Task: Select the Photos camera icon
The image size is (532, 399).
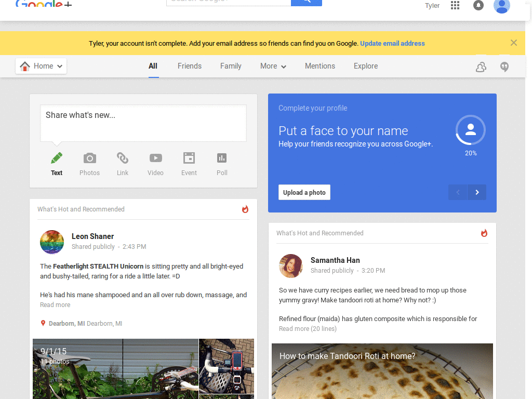Action: 89,158
